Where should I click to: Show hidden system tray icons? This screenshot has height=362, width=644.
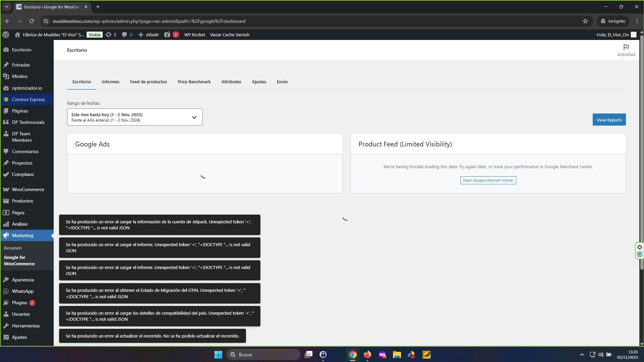tap(582, 355)
